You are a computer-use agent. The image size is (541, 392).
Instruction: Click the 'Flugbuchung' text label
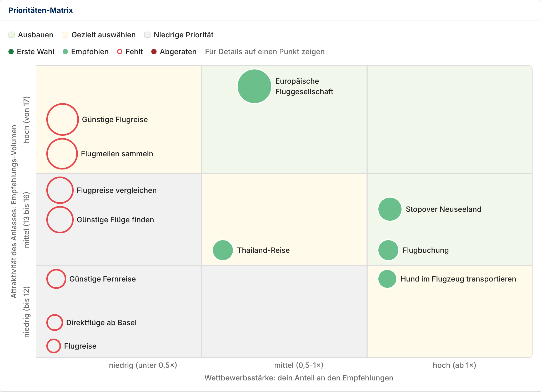tap(426, 250)
